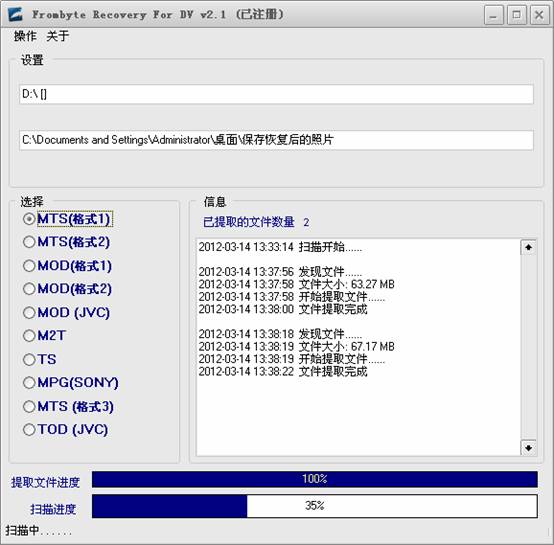Image resolution: width=554 pixels, height=545 pixels.
Task: Click the 已提取的文件数量 count label
Action: coord(256,222)
